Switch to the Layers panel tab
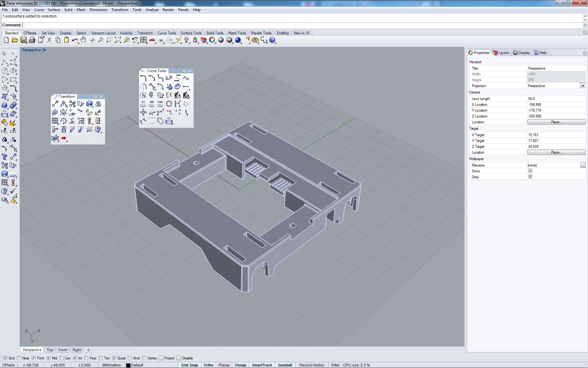Viewport: 588px width, 368px height. click(501, 53)
